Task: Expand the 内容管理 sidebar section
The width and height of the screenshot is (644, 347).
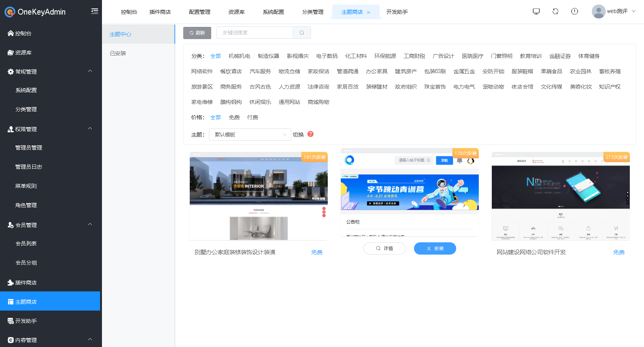Action: (x=90, y=340)
